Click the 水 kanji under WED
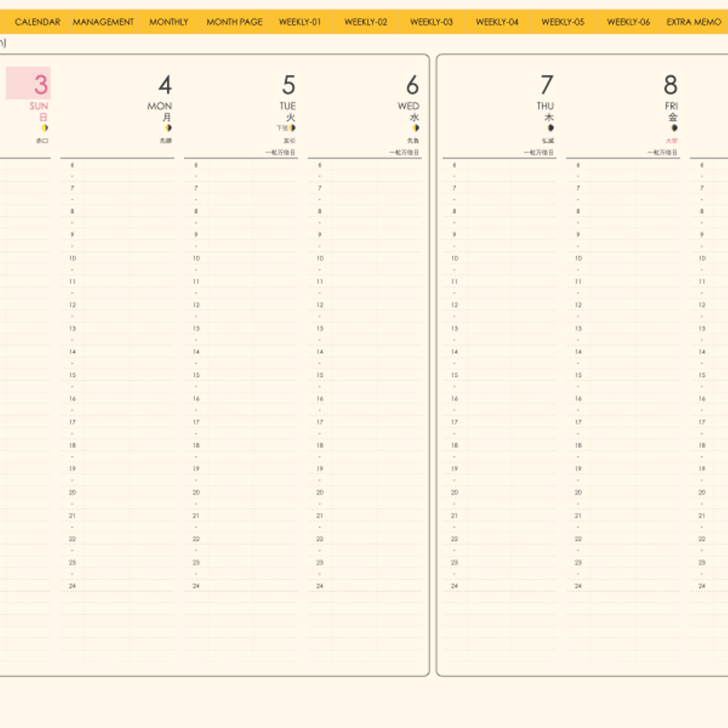The height and width of the screenshot is (728, 728). coord(415,117)
